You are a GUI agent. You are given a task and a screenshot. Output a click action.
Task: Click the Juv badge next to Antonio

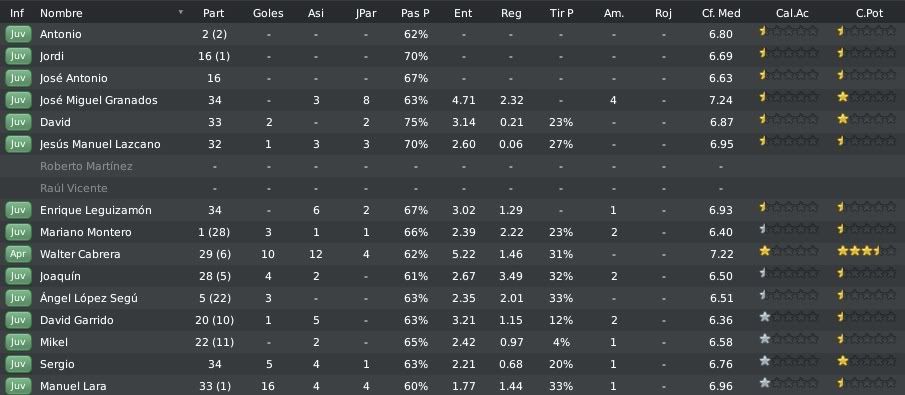[x=18, y=34]
